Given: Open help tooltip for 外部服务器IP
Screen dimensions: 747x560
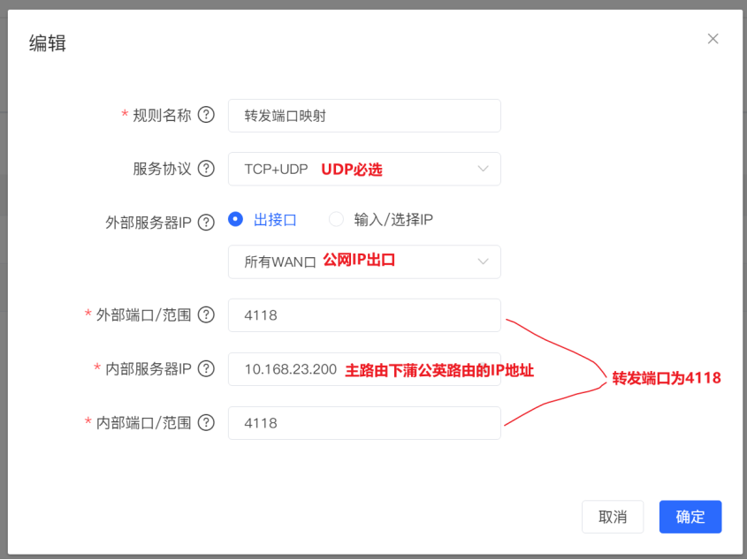Looking at the screenshot, I should point(206,222).
